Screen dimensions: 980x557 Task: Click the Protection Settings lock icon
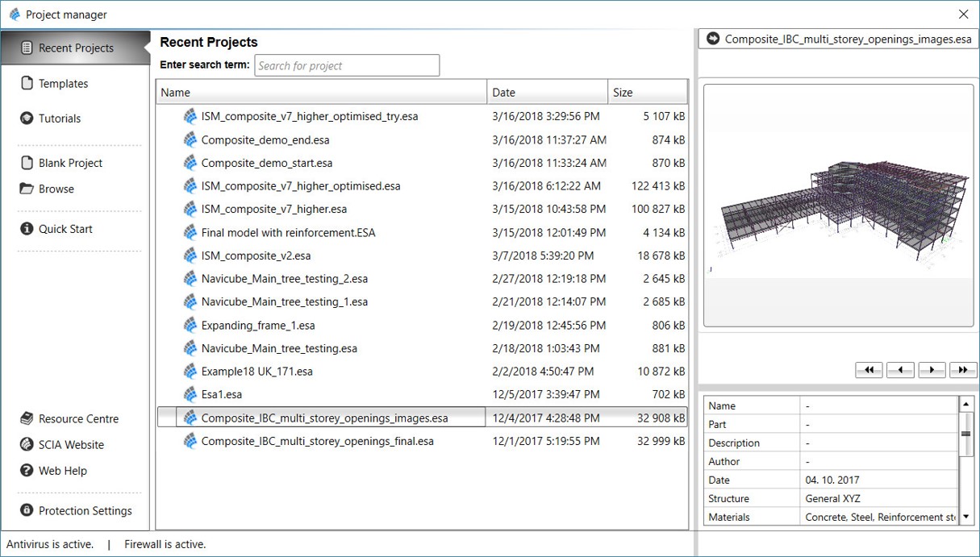click(x=27, y=511)
